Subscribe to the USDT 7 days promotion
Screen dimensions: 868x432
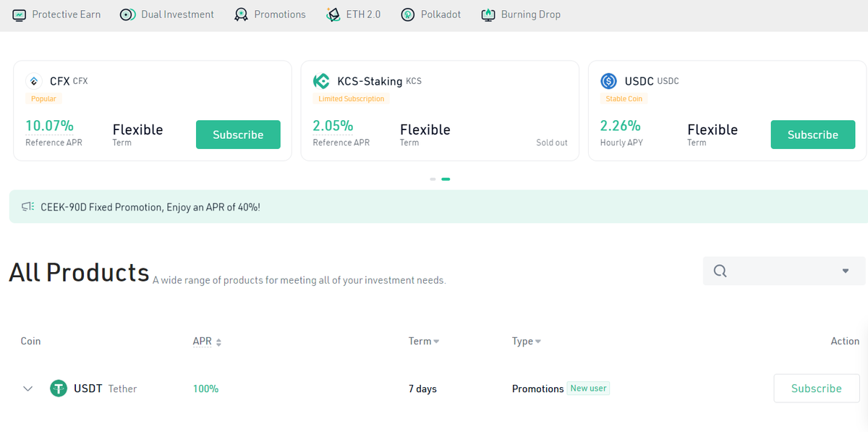(816, 389)
